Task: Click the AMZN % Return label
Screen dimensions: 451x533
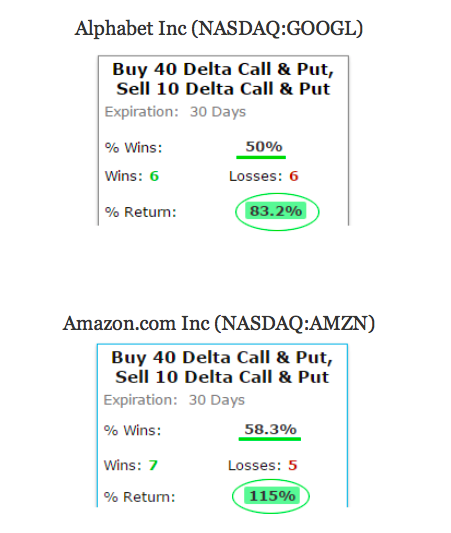Action: (x=139, y=497)
